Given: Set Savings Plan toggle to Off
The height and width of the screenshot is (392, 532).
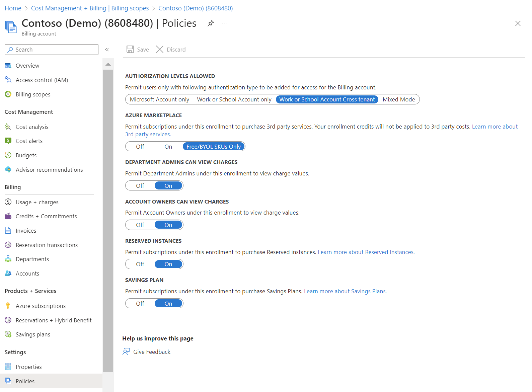Looking at the screenshot, I should (x=140, y=304).
